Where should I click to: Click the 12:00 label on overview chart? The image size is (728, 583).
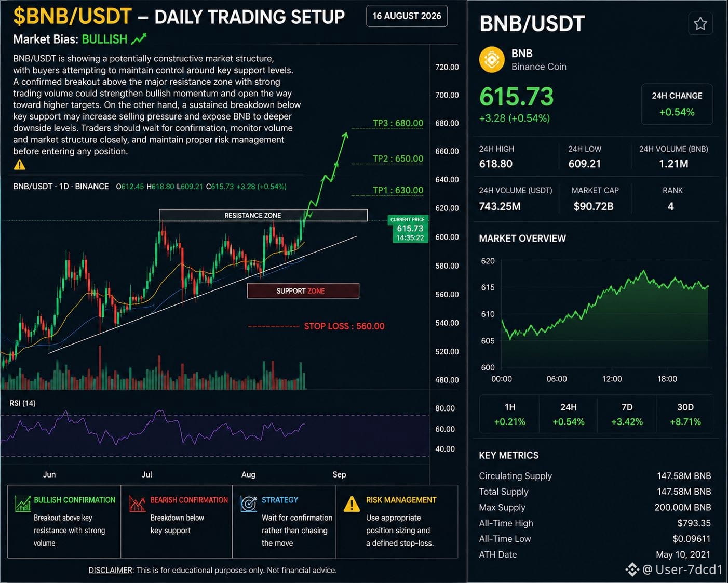coord(612,379)
